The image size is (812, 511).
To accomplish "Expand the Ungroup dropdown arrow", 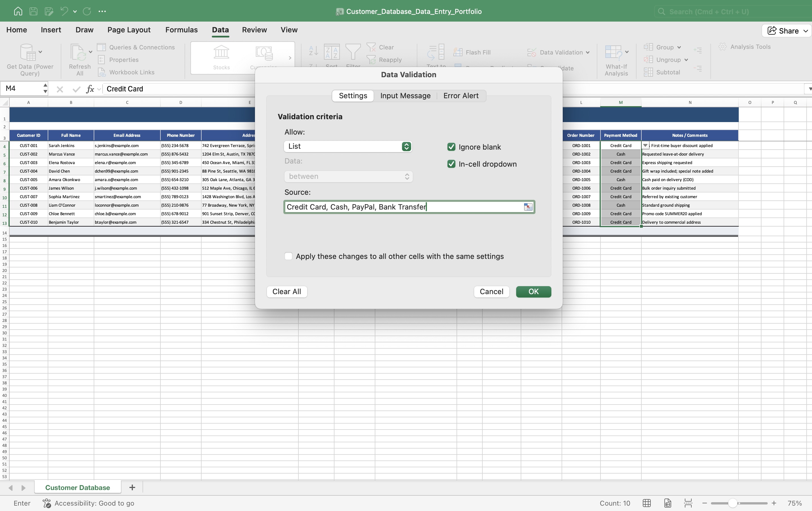I will coord(686,60).
